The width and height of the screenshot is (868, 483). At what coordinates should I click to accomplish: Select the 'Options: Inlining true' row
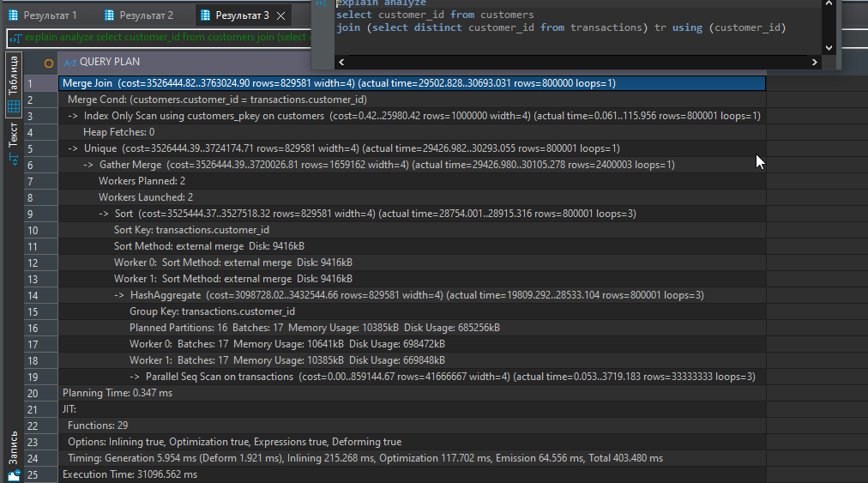tap(412, 442)
